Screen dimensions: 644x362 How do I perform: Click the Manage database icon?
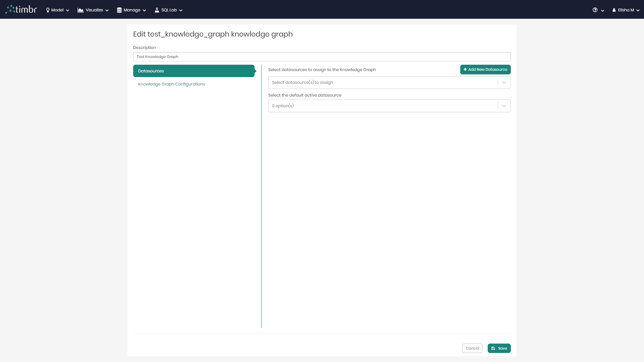(x=119, y=10)
